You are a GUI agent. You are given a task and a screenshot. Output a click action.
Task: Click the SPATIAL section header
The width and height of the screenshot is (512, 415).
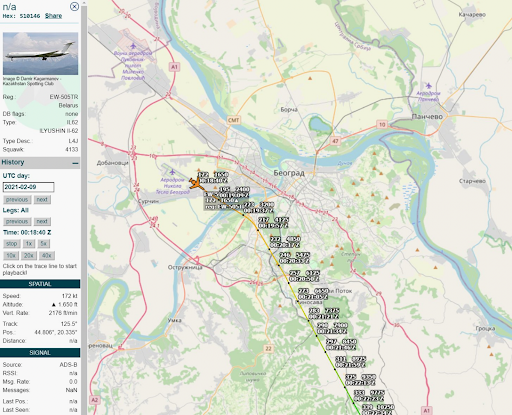[40, 284]
